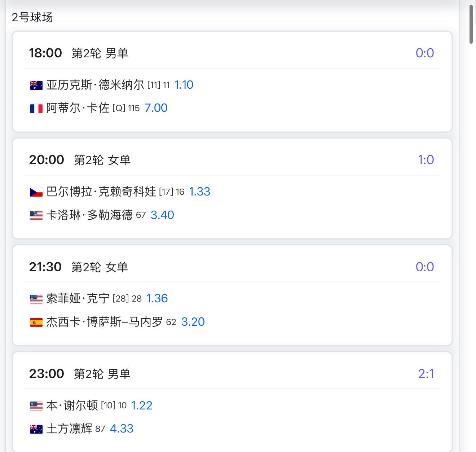The height and width of the screenshot is (452, 476).
Task: Select odds 1.36 for 索菲娅·克宁
Action: 157,298
